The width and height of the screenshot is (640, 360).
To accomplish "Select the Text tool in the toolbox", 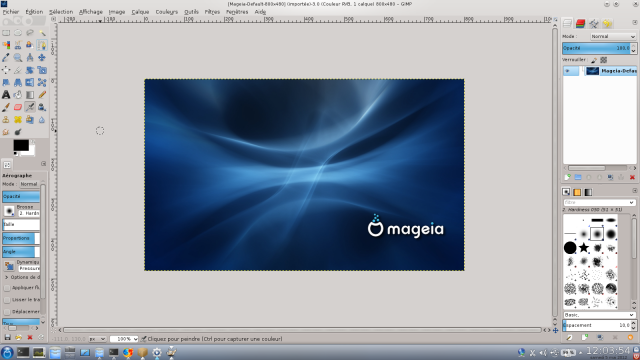I will [x=6, y=95].
